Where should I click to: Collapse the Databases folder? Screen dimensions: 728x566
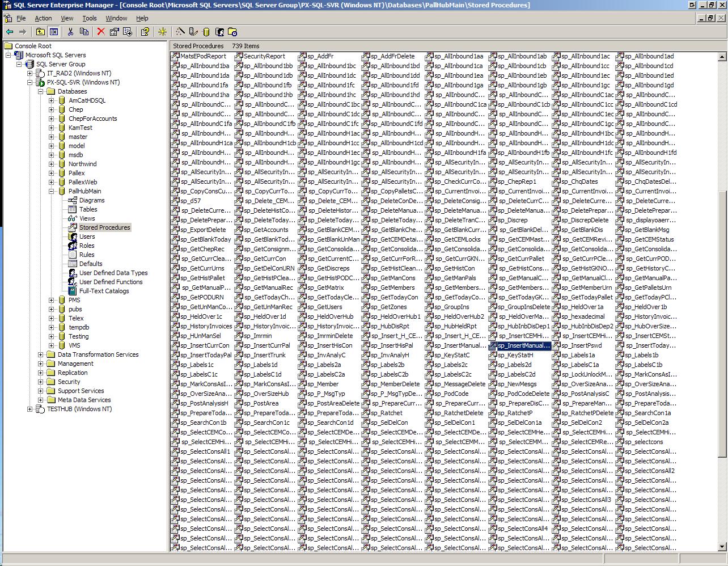pos(41,91)
